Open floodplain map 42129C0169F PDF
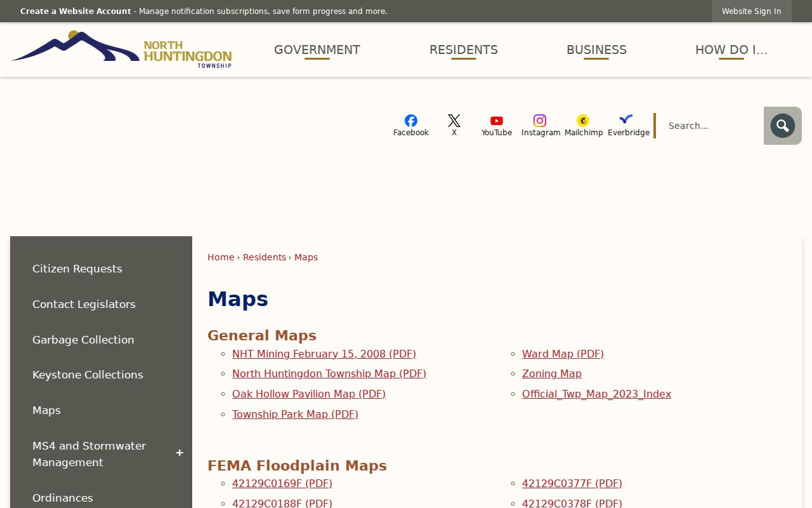Screen dimensions: 812x508 coord(282,483)
